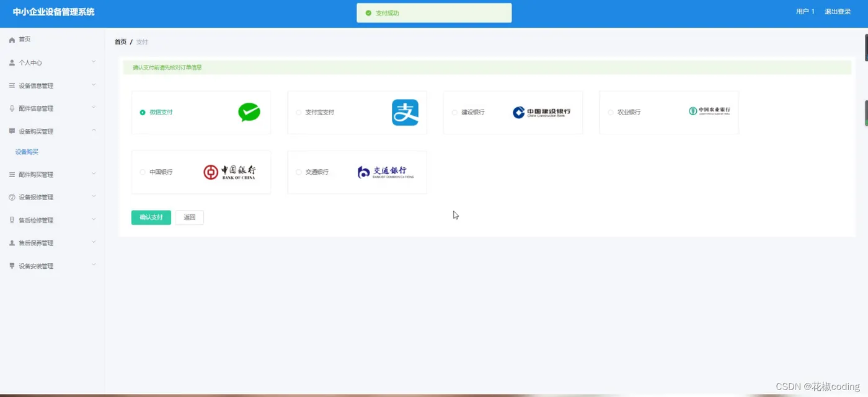Click the 支付成功 toast text

(387, 13)
